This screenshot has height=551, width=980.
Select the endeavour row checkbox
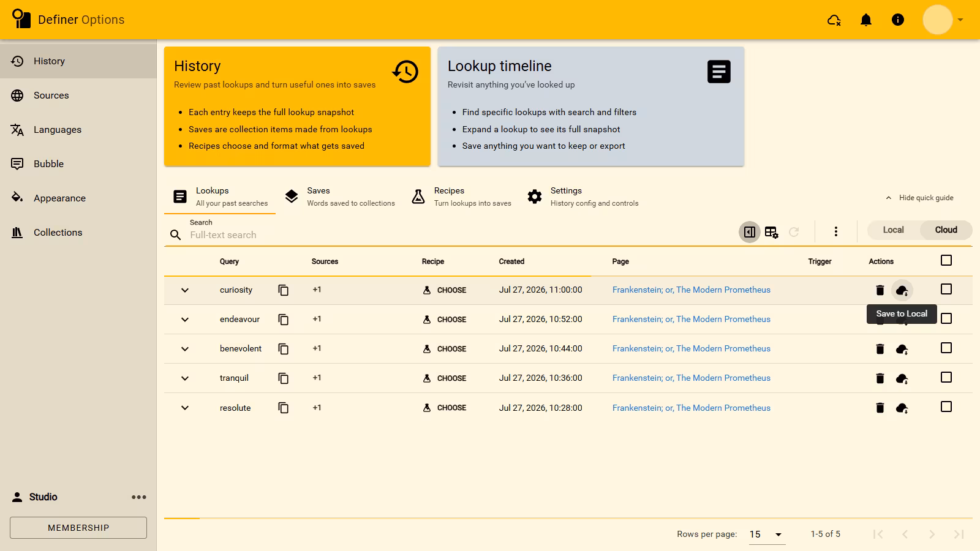coord(946,318)
